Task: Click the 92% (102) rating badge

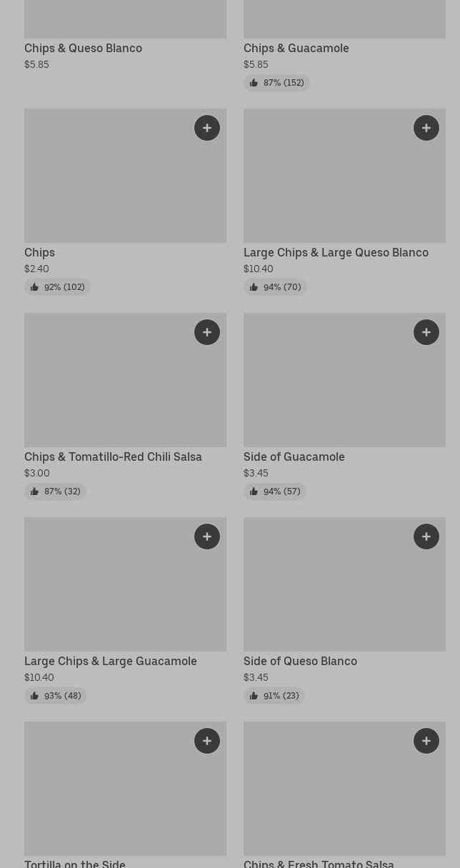Action: coord(57,287)
